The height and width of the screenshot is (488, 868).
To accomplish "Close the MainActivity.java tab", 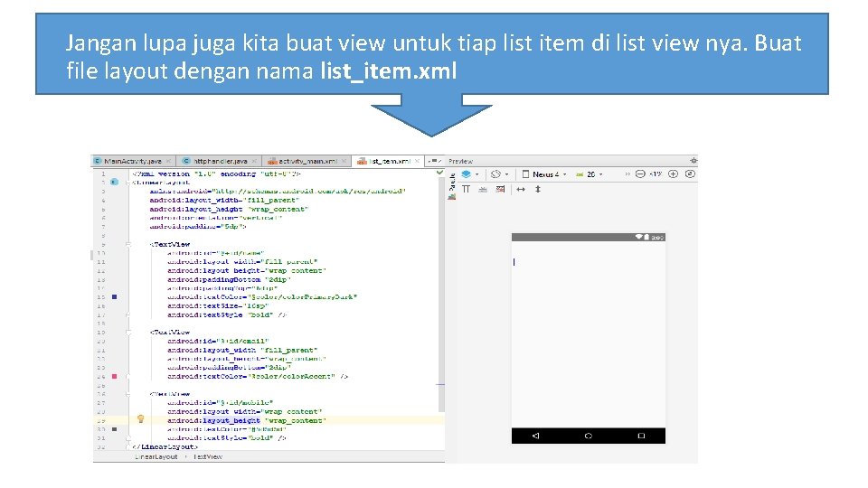I will click(168, 161).
